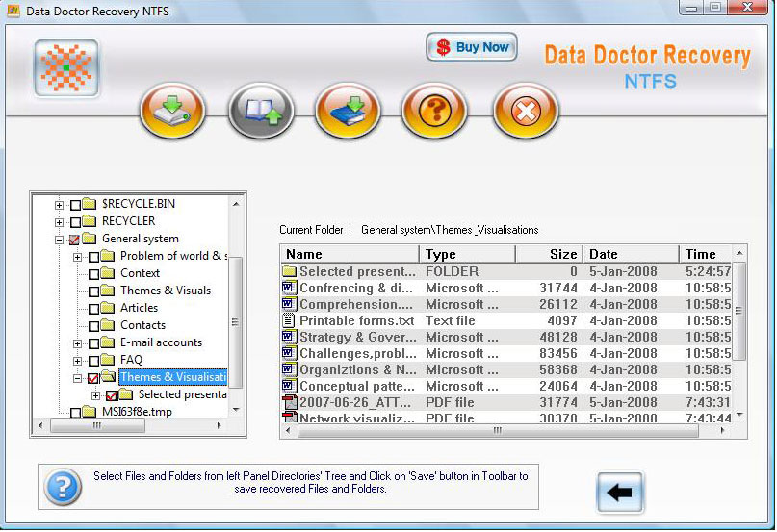
Task: Click folder icon next to $RECYCLE.BIN
Action: pos(90,204)
